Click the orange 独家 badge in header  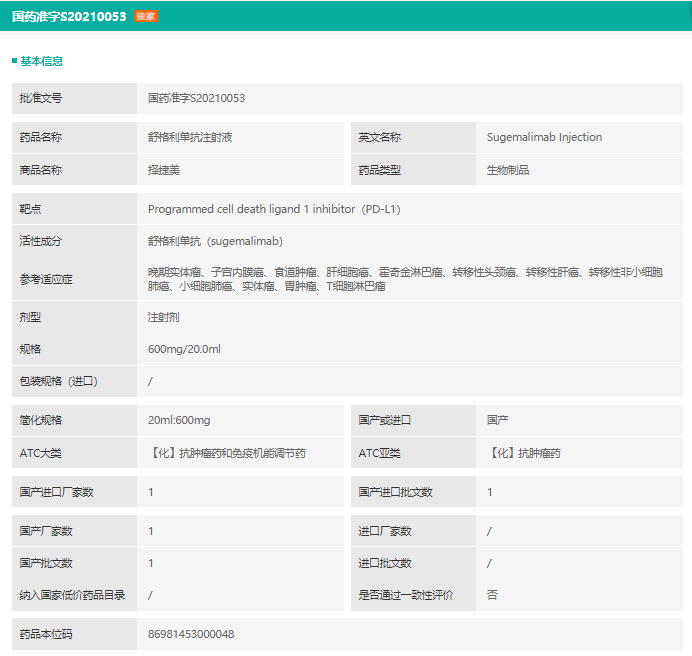[x=145, y=16]
